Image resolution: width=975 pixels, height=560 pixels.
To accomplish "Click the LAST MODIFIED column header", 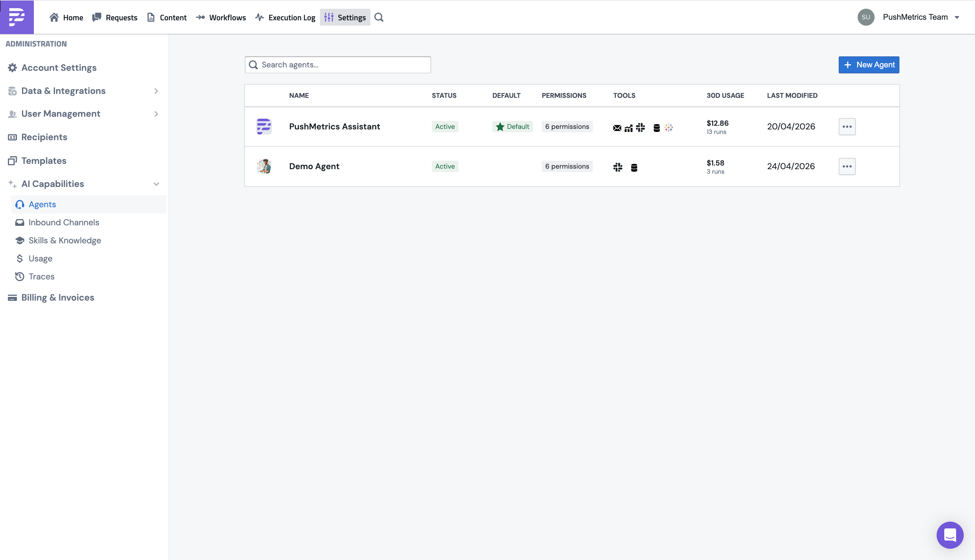I will point(792,95).
